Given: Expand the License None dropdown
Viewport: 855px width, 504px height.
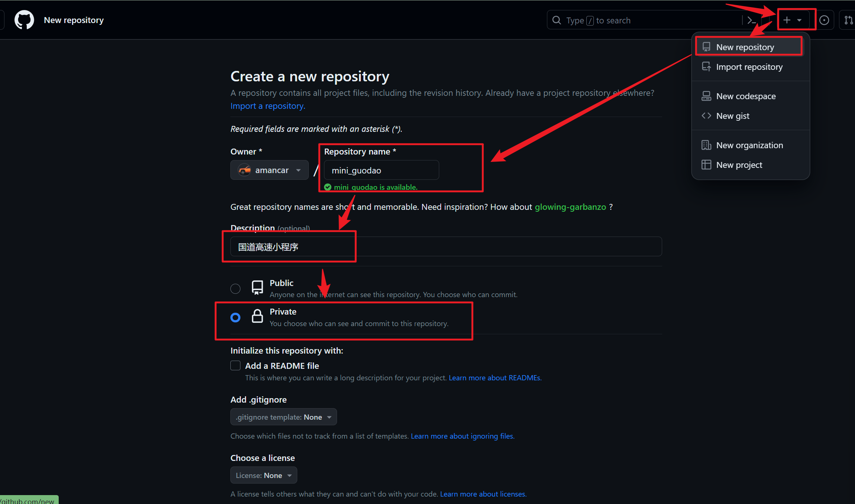Looking at the screenshot, I should (263, 475).
